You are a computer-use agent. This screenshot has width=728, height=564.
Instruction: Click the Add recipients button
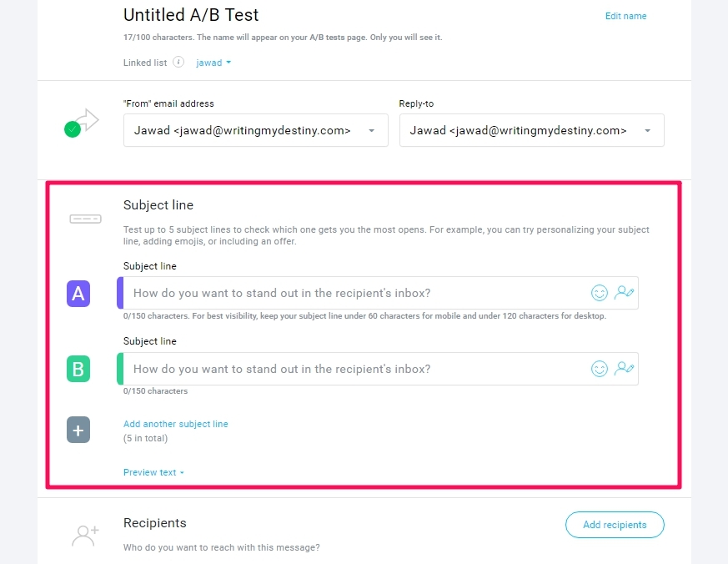pos(615,525)
